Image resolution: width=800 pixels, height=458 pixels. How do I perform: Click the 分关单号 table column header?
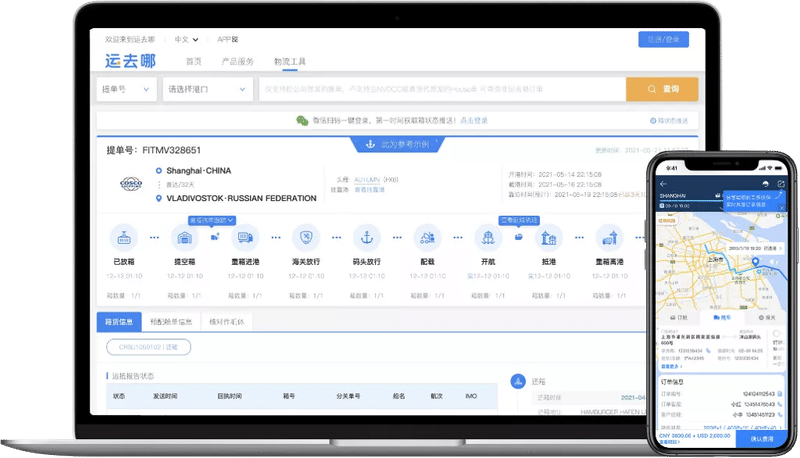(x=348, y=396)
